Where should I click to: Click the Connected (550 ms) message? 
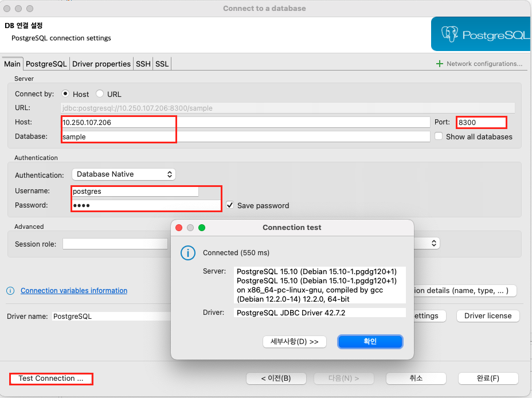[x=236, y=253]
